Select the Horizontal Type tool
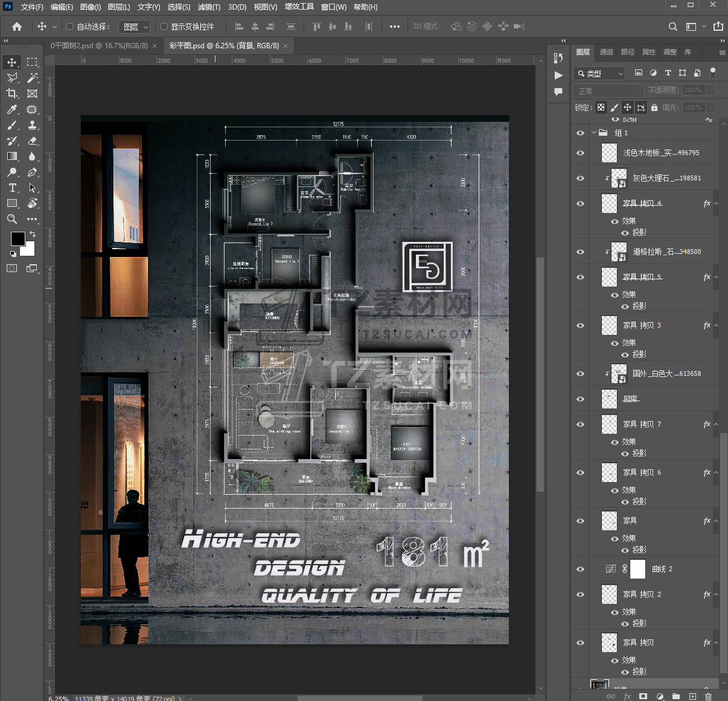This screenshot has width=728, height=701. click(x=12, y=188)
